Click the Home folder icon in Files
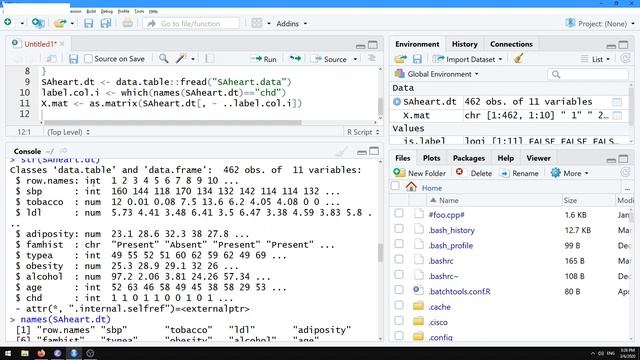 411,187
